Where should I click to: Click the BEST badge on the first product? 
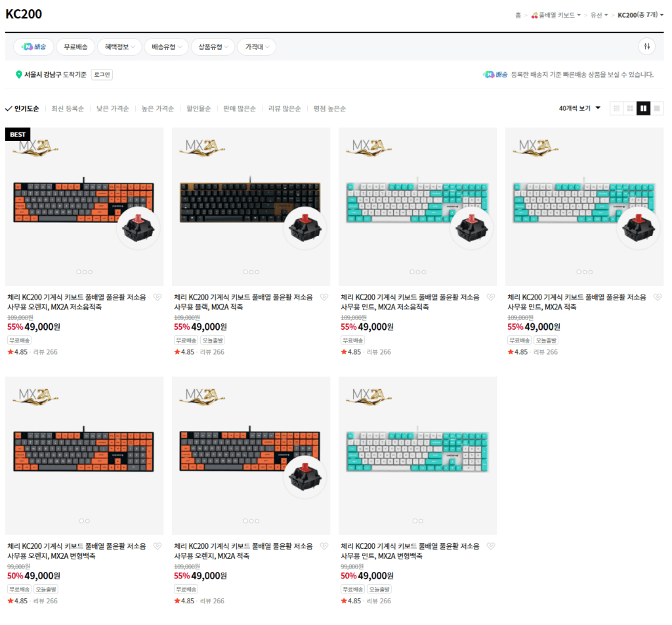click(x=18, y=134)
